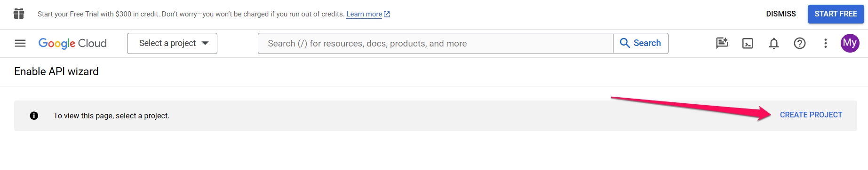Click the Search button
868x170 pixels.
tap(641, 43)
